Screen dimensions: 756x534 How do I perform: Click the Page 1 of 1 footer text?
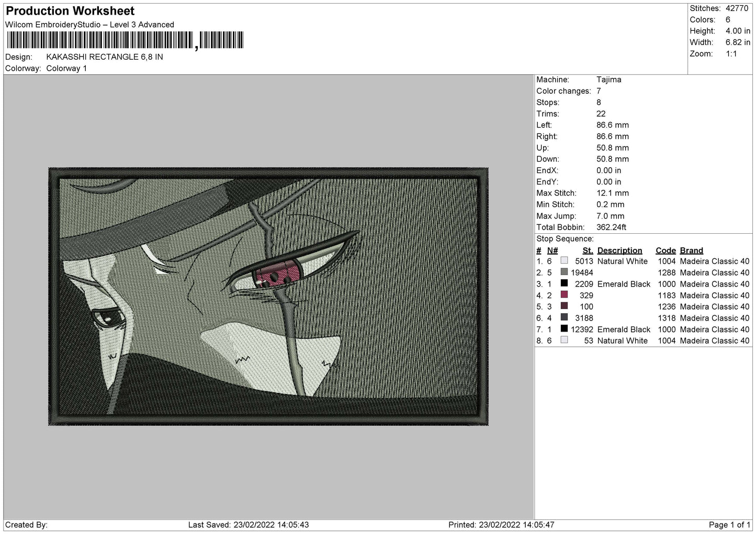[729, 525]
